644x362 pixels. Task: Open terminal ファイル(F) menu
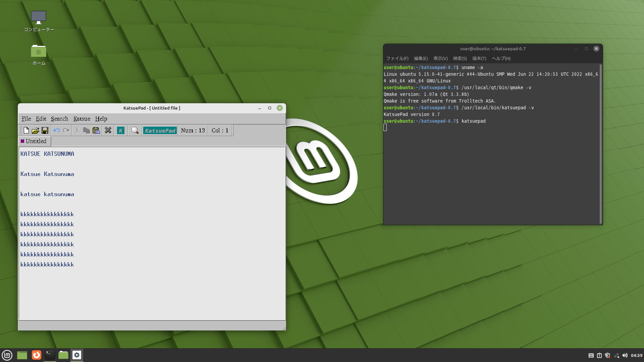(397, 58)
